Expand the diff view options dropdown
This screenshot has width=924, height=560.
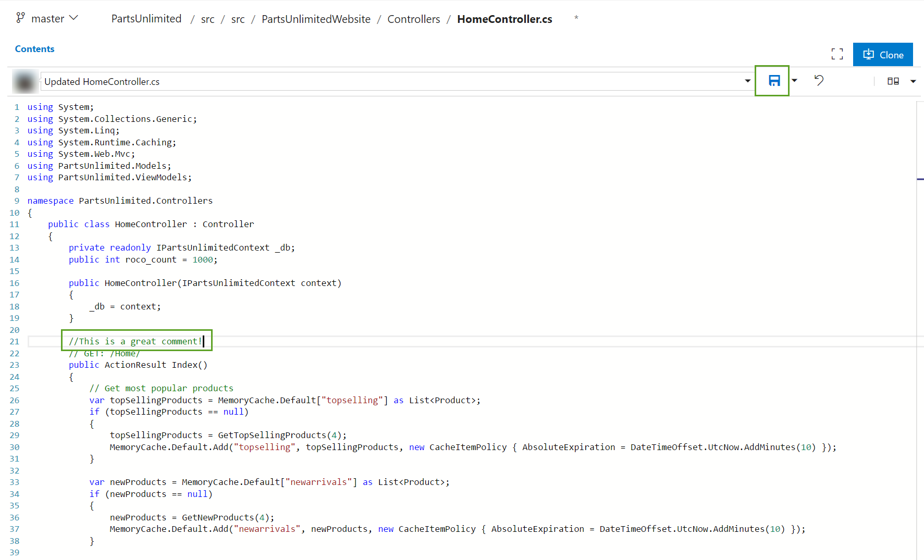pyautogui.click(x=913, y=81)
